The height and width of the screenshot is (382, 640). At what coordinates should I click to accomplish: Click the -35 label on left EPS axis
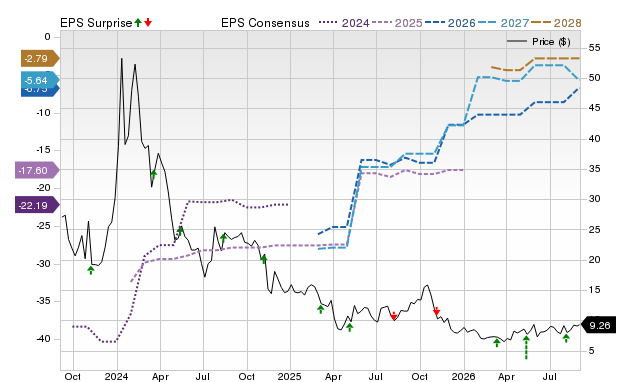click(43, 301)
